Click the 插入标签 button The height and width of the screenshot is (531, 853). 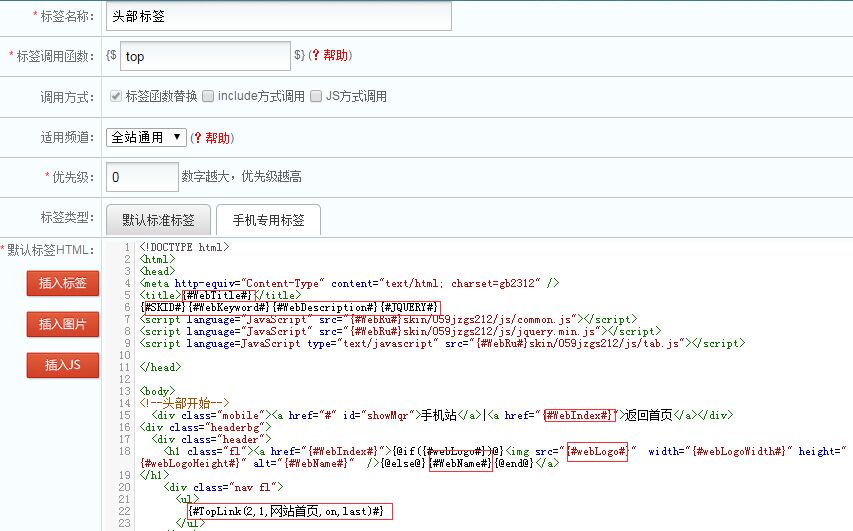tap(62, 283)
